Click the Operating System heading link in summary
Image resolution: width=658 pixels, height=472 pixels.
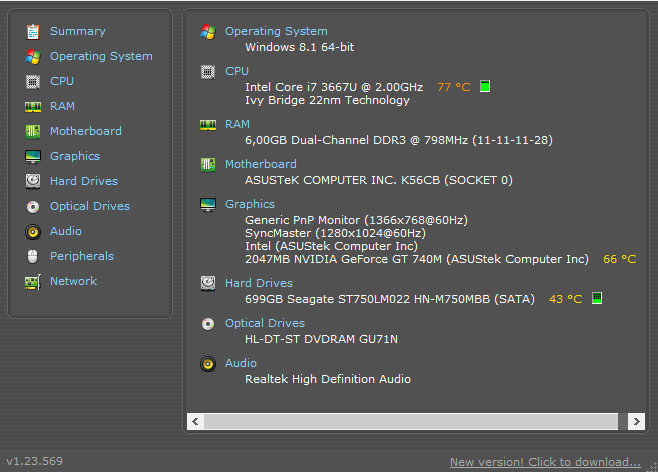(276, 31)
